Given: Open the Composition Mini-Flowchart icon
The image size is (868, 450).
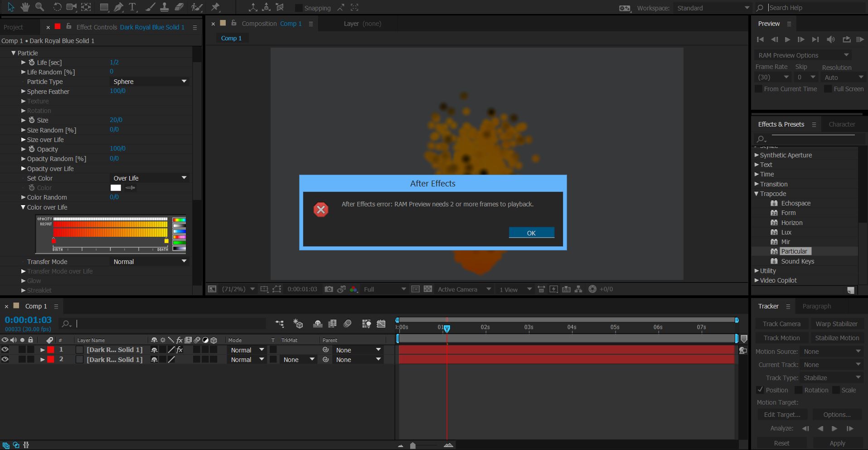Looking at the screenshot, I should point(280,323).
